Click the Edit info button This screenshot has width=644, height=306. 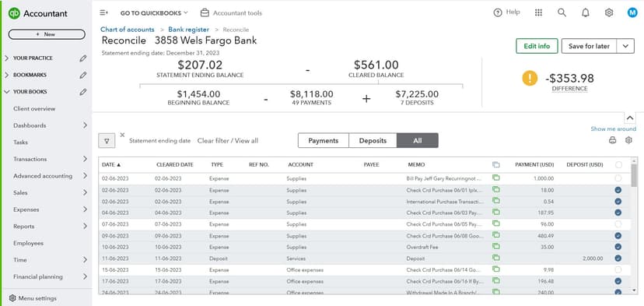(537, 46)
